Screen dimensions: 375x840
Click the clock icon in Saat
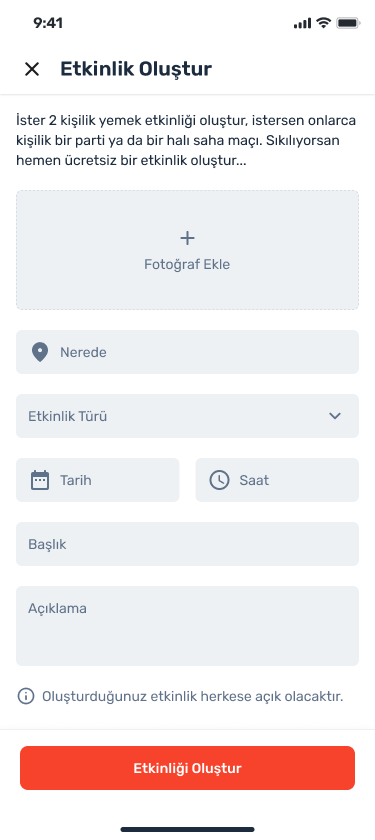point(219,480)
